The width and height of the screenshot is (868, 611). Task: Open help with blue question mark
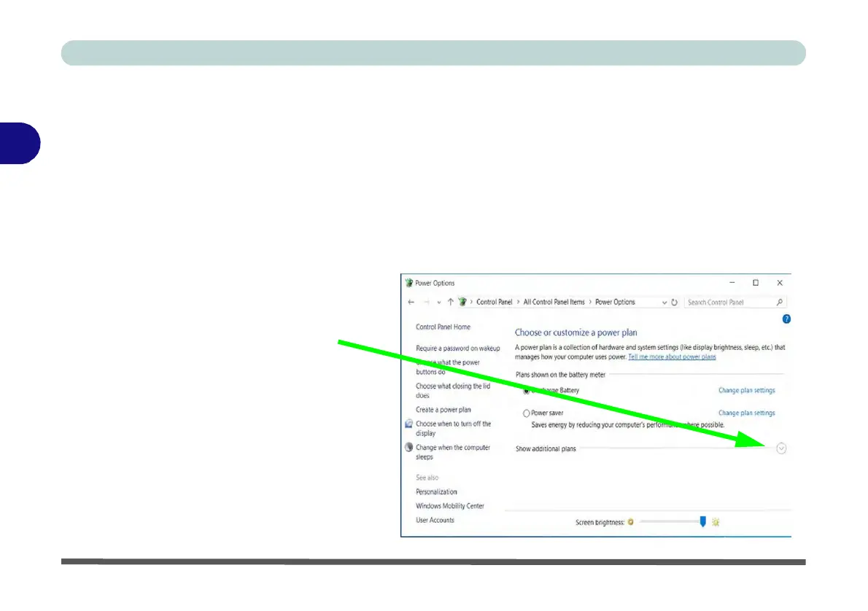[786, 319]
